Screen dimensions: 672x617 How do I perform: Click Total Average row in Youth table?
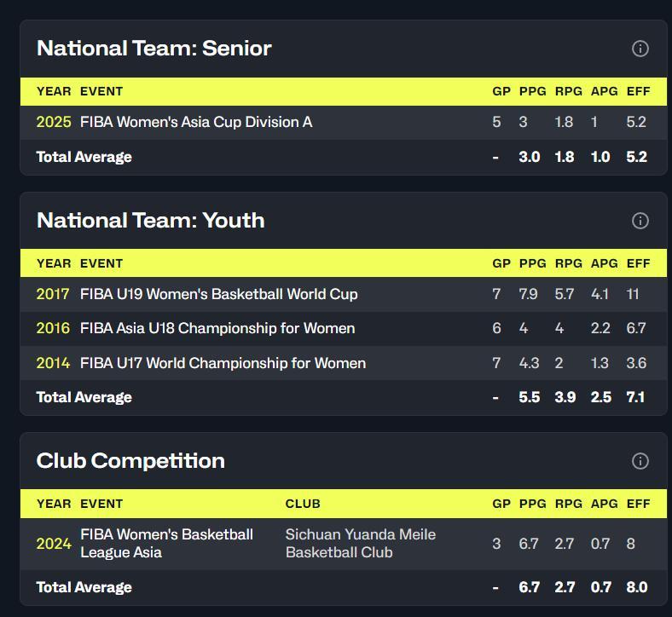(344, 397)
